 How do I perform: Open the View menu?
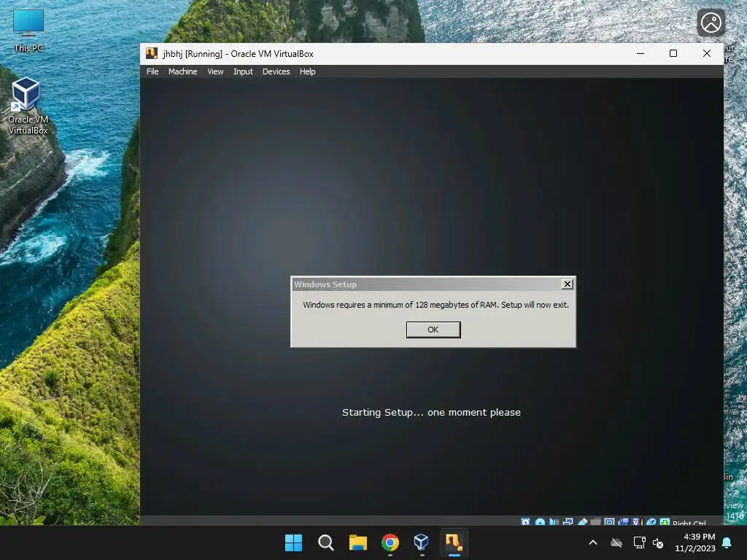coord(215,71)
